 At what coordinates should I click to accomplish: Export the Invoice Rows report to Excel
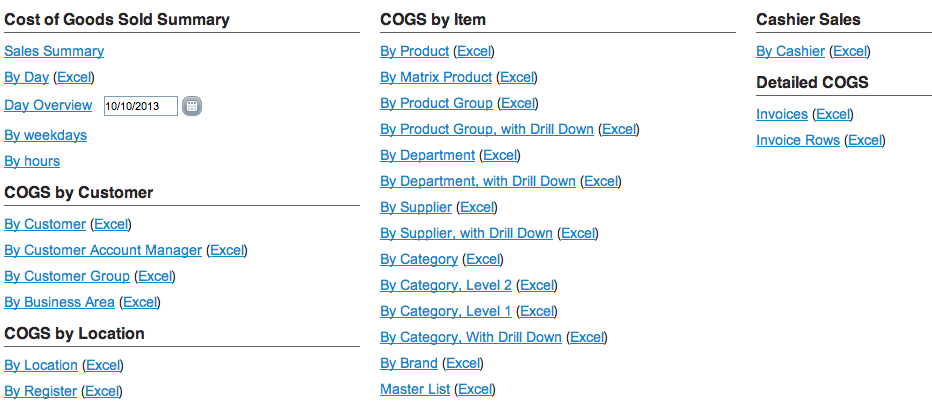[x=865, y=141]
